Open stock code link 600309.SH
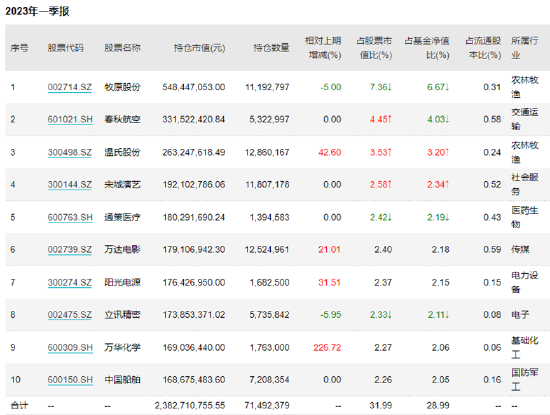 pyautogui.click(x=70, y=348)
